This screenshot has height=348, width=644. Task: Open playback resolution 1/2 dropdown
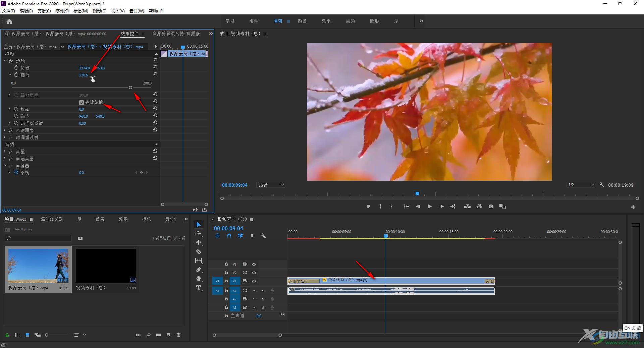(x=581, y=185)
